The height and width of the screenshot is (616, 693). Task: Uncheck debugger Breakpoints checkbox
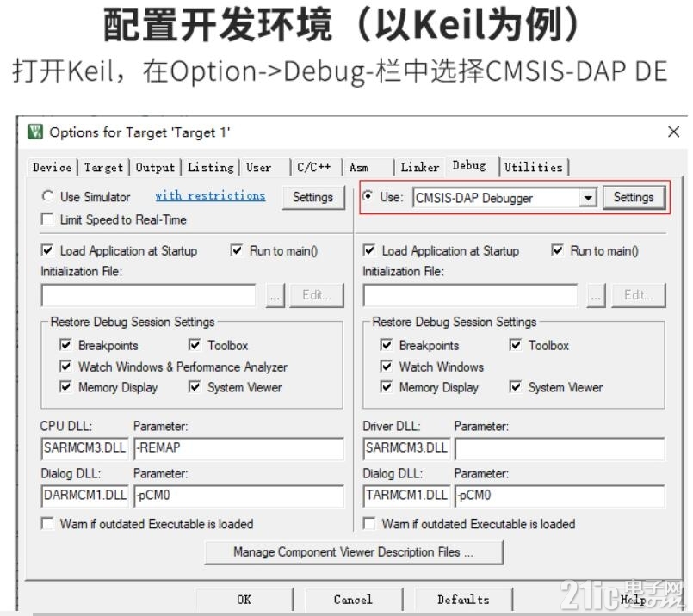point(387,345)
